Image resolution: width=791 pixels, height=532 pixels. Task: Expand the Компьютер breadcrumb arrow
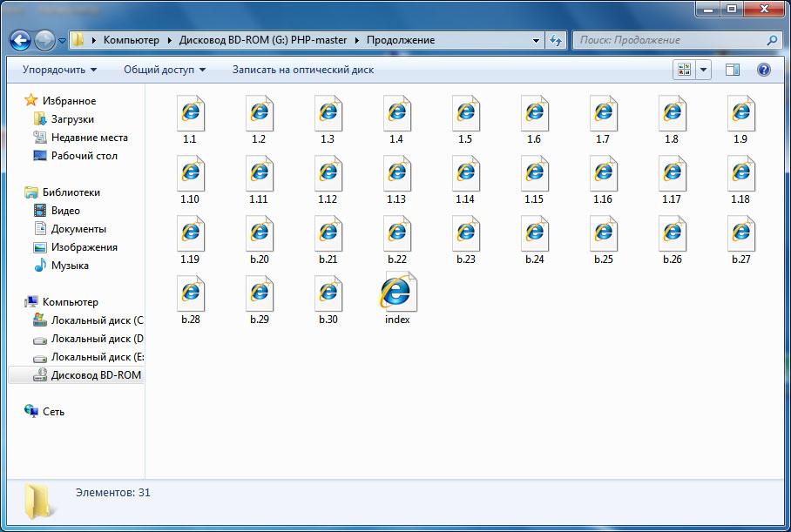tap(170, 40)
